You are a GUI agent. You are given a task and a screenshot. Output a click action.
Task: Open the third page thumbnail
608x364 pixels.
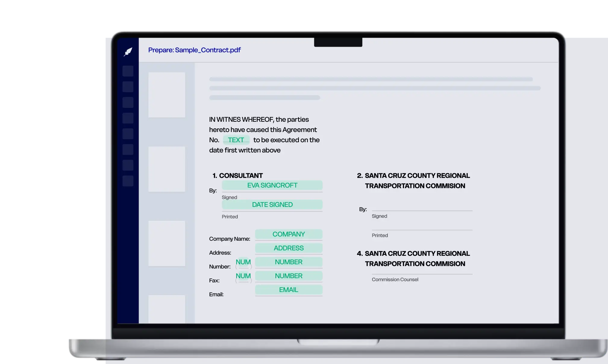coord(167,243)
